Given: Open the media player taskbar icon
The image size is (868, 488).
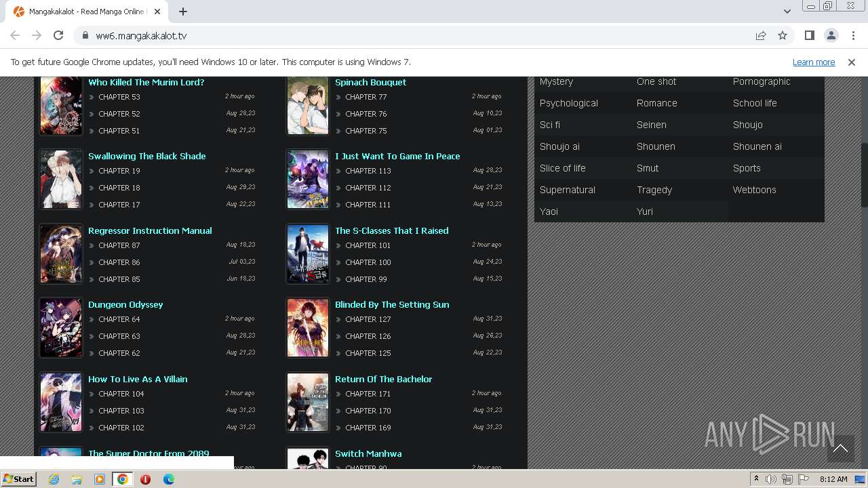Looking at the screenshot, I should click(100, 479).
